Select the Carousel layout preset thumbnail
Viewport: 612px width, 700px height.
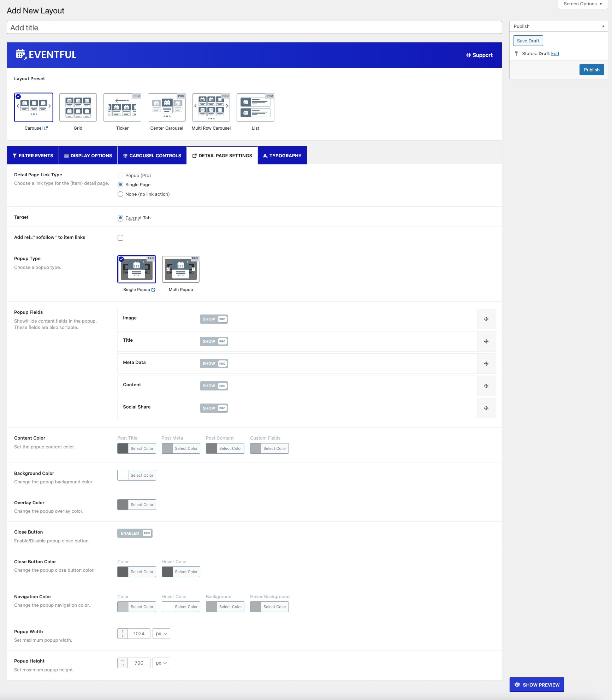pos(34,107)
